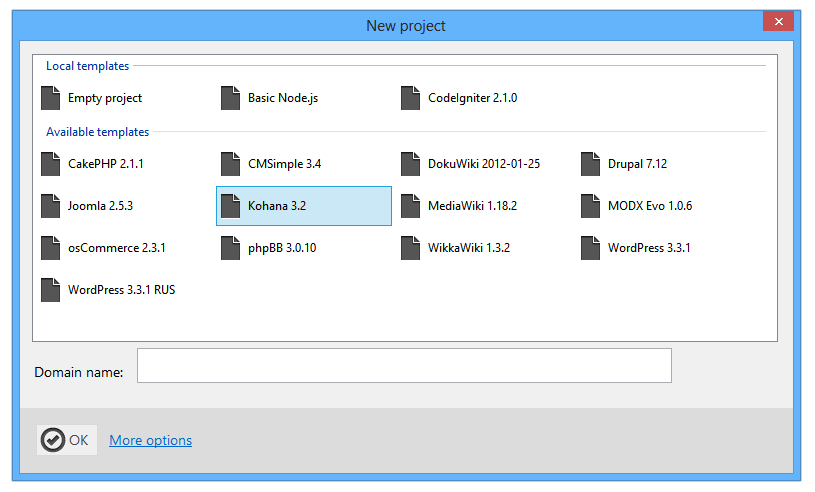Open the More options link
Image resolution: width=815 pixels, height=492 pixels.
pyautogui.click(x=150, y=441)
